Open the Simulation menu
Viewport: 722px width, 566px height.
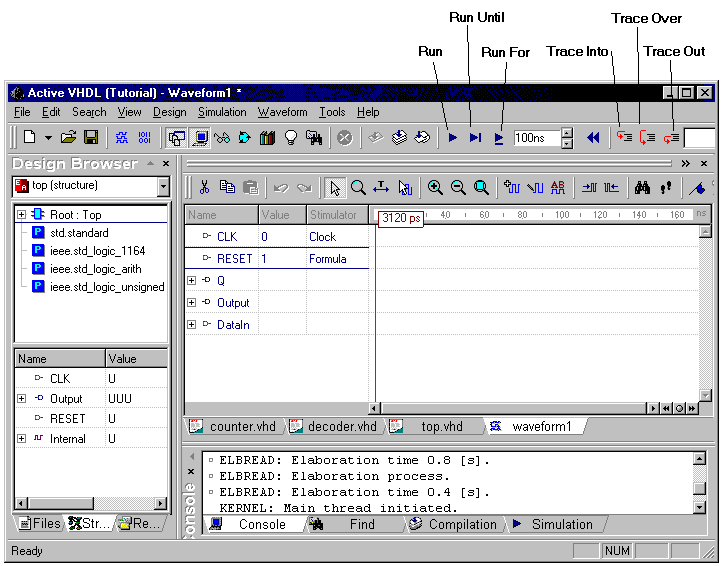click(x=221, y=112)
